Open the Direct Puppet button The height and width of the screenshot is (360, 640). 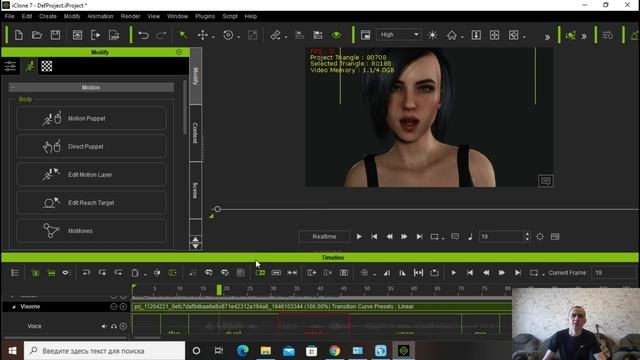point(91,147)
